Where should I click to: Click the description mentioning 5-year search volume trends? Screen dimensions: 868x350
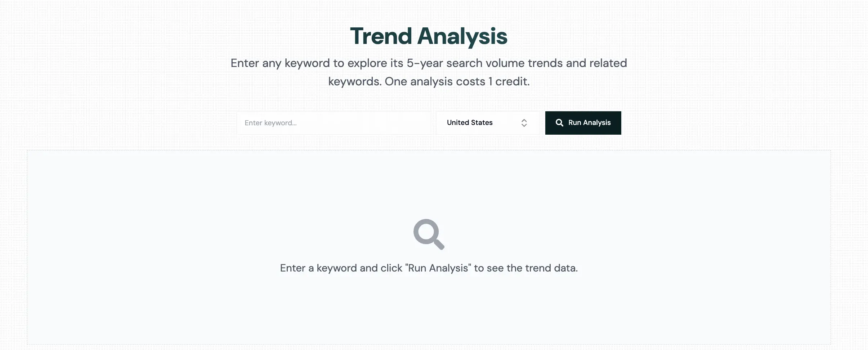pos(429,72)
